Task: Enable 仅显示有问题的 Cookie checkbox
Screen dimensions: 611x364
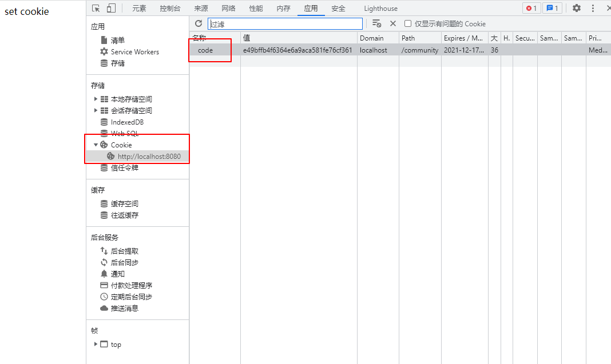Action: click(408, 23)
